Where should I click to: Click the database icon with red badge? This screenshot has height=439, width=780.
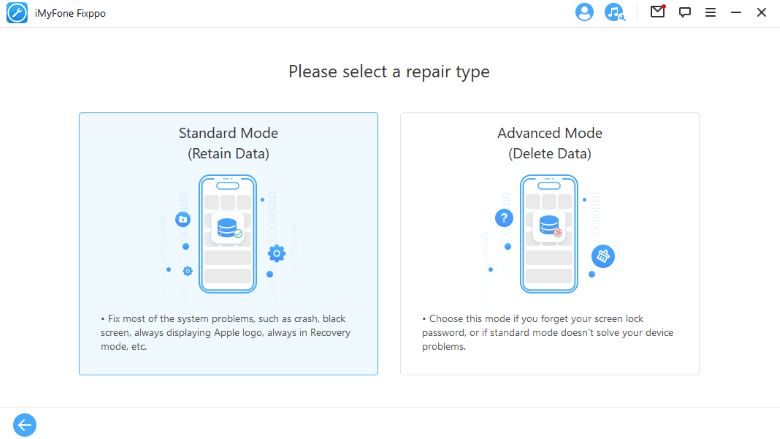tap(550, 226)
